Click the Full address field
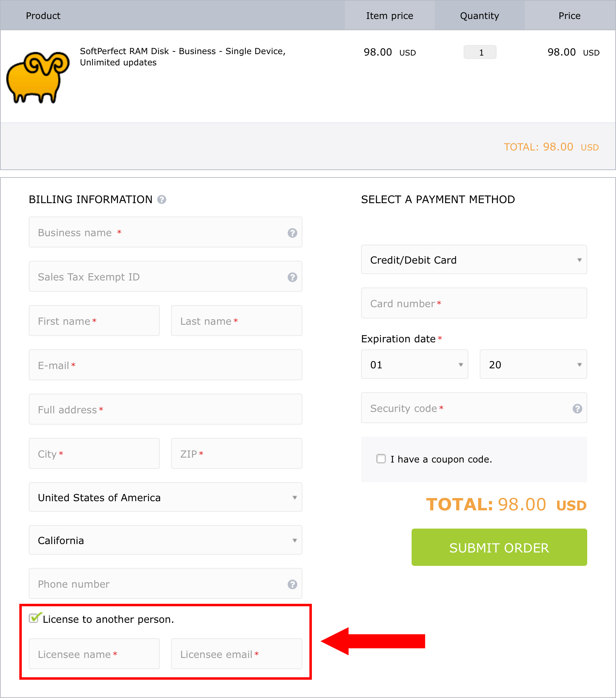 pos(165,409)
